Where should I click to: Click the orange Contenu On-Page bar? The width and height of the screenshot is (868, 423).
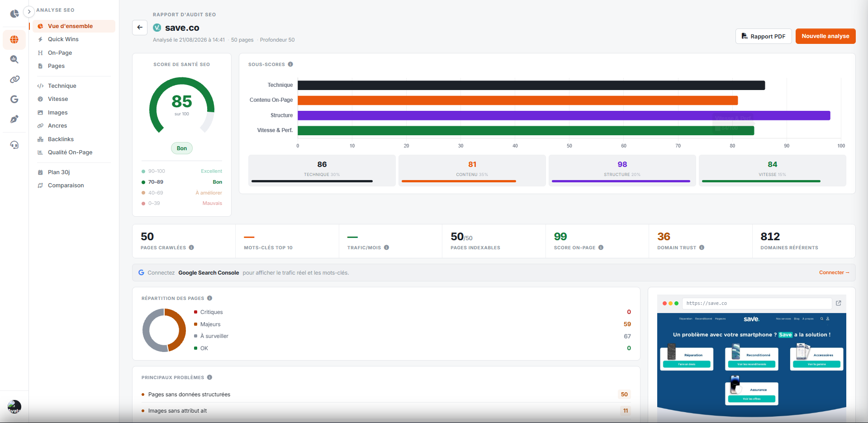coord(517,100)
